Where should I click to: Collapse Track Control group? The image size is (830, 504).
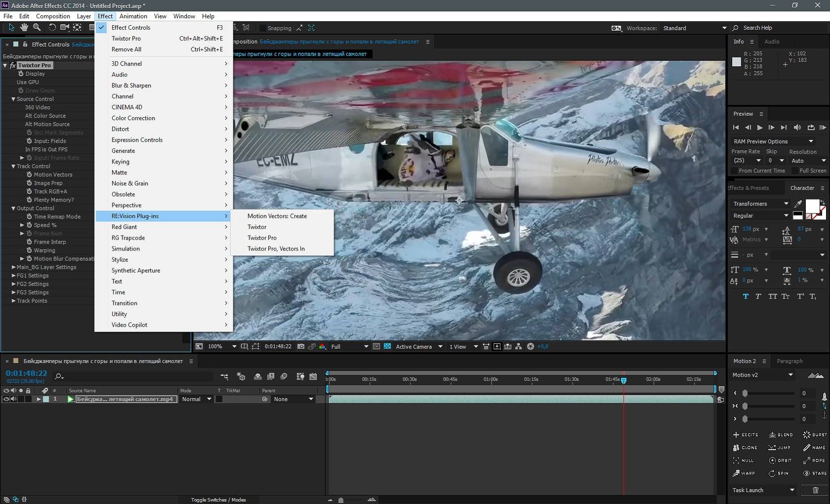coord(13,166)
